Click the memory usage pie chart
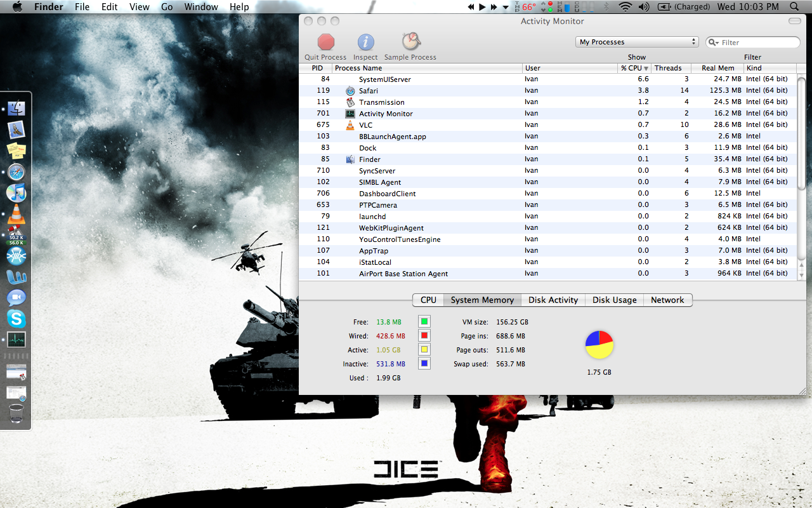The image size is (812, 508). pos(599,345)
